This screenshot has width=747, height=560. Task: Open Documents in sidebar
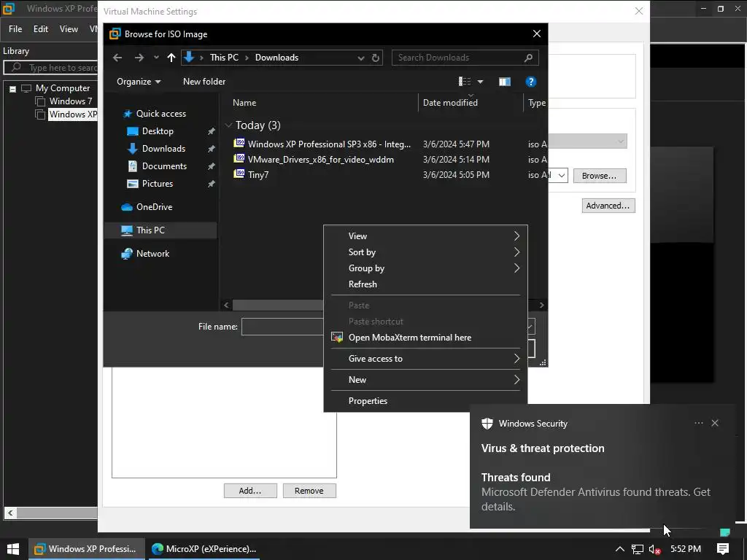pyautogui.click(x=158, y=166)
